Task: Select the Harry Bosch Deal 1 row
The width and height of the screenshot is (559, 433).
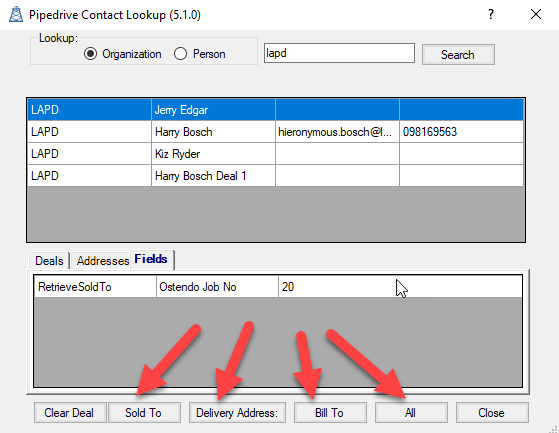Action: [276, 176]
